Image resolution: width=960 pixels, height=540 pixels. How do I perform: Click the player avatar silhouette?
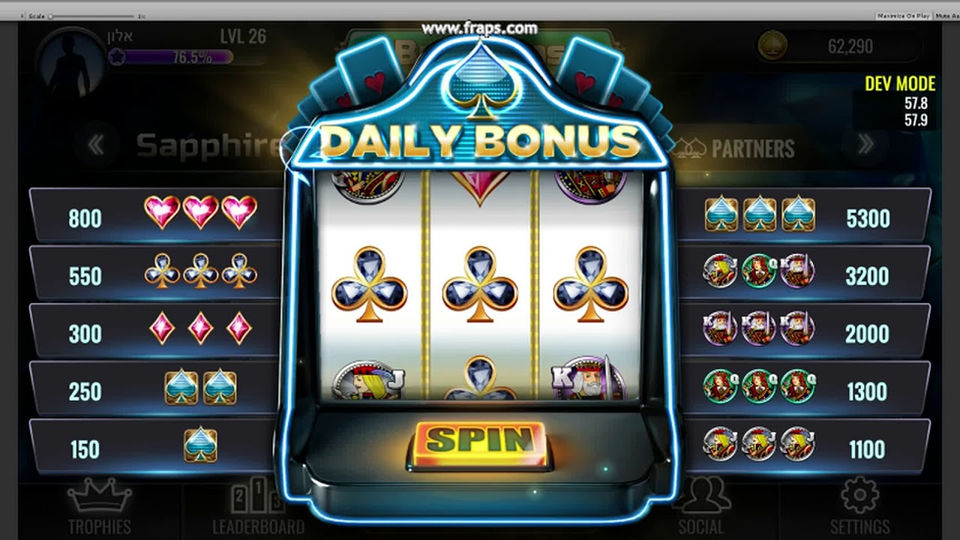(x=70, y=62)
